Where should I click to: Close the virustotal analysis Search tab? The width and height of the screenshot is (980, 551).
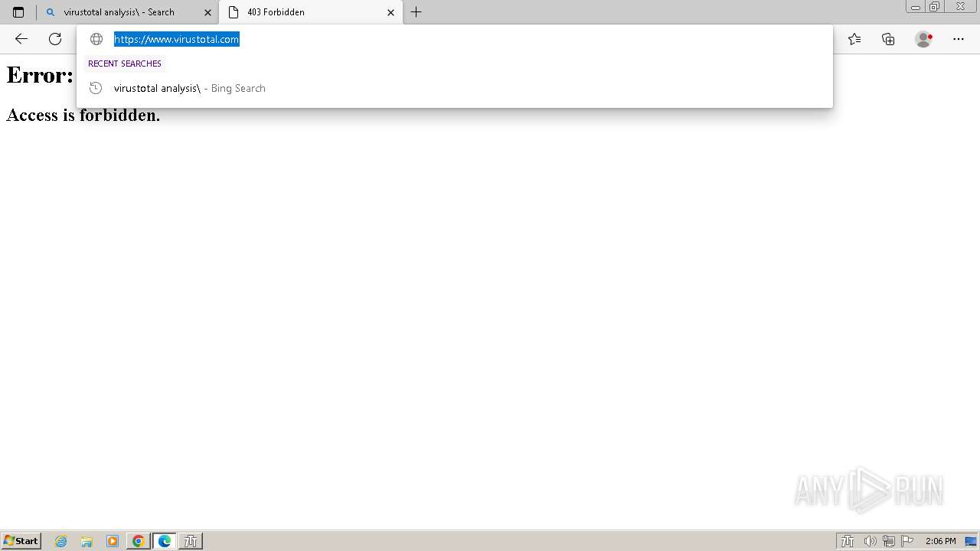point(207,12)
